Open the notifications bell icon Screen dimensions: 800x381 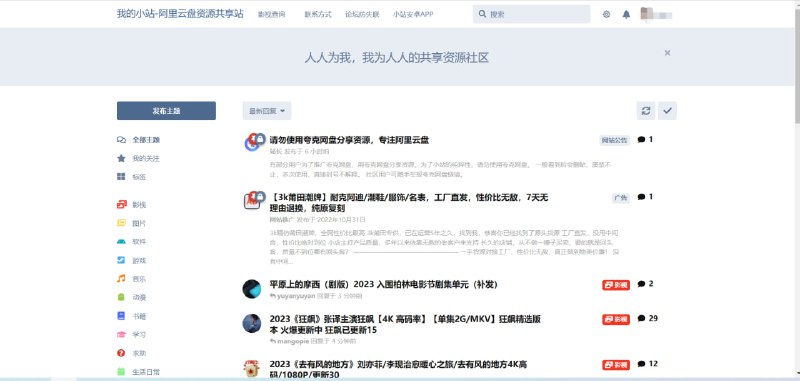pos(626,14)
